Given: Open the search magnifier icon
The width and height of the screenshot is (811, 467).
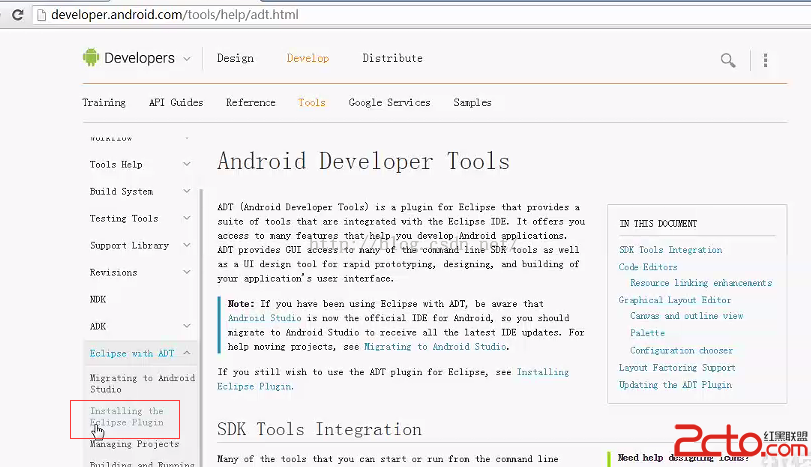Looking at the screenshot, I should point(728,60).
